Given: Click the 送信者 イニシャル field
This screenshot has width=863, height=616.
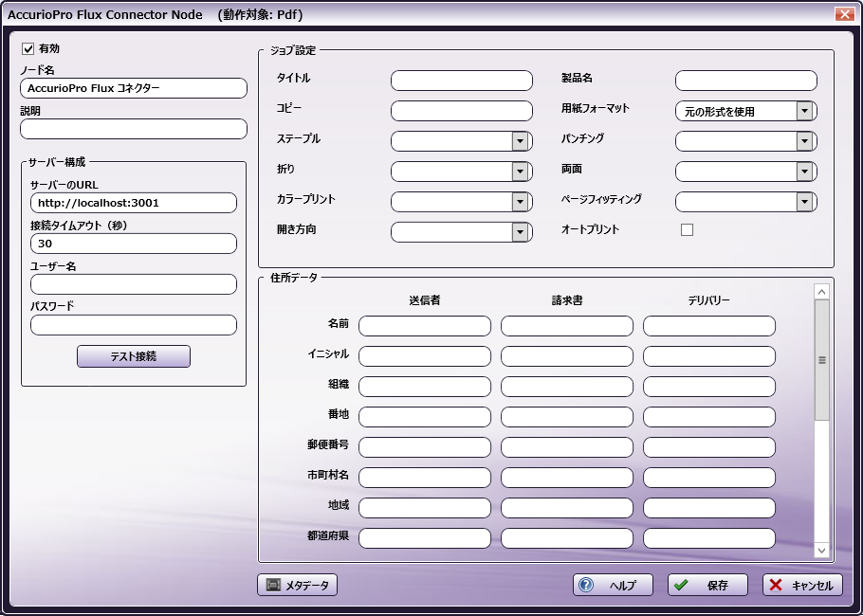Looking at the screenshot, I should point(425,356).
